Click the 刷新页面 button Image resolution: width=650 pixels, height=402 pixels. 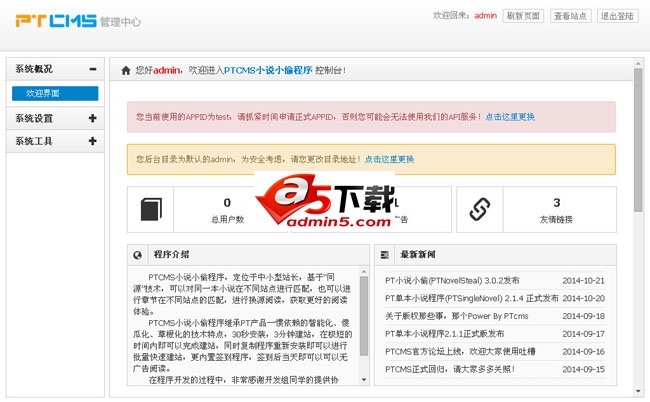pyautogui.click(x=523, y=16)
